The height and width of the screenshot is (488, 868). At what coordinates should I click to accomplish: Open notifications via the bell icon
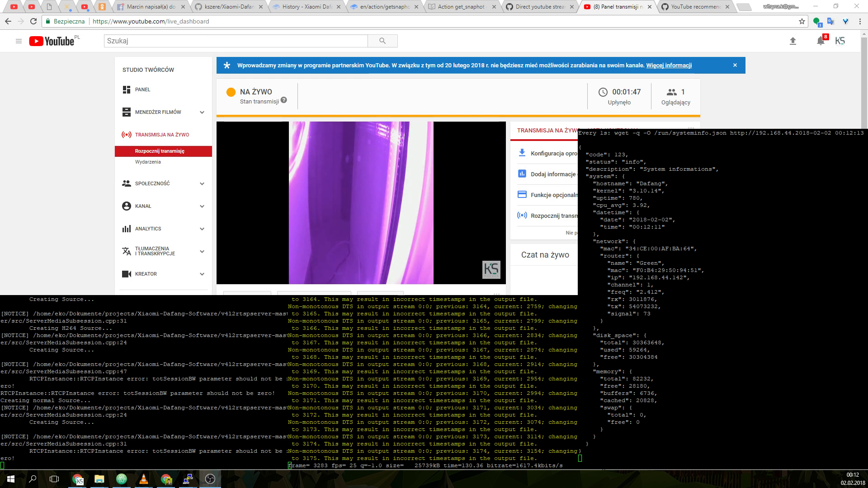[820, 41]
